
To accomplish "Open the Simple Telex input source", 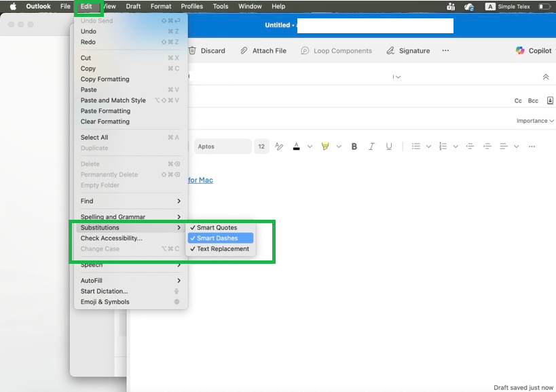I will (507, 6).
